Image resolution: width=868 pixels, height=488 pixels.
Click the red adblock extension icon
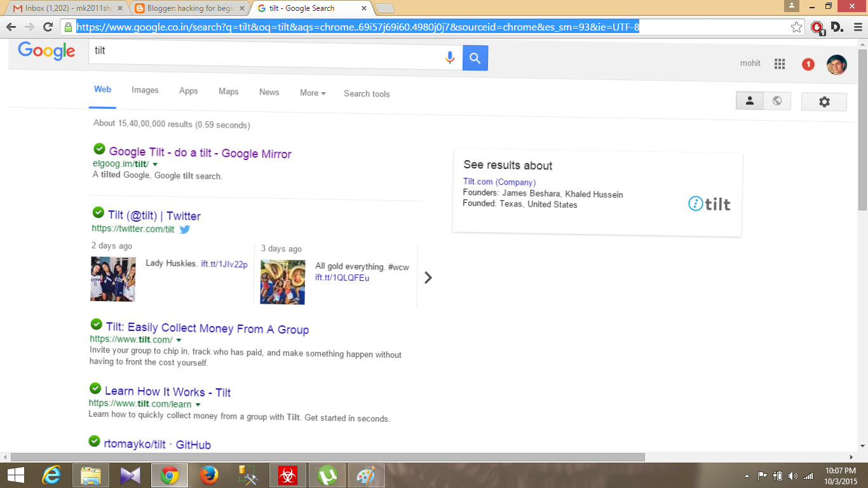pos(817,27)
